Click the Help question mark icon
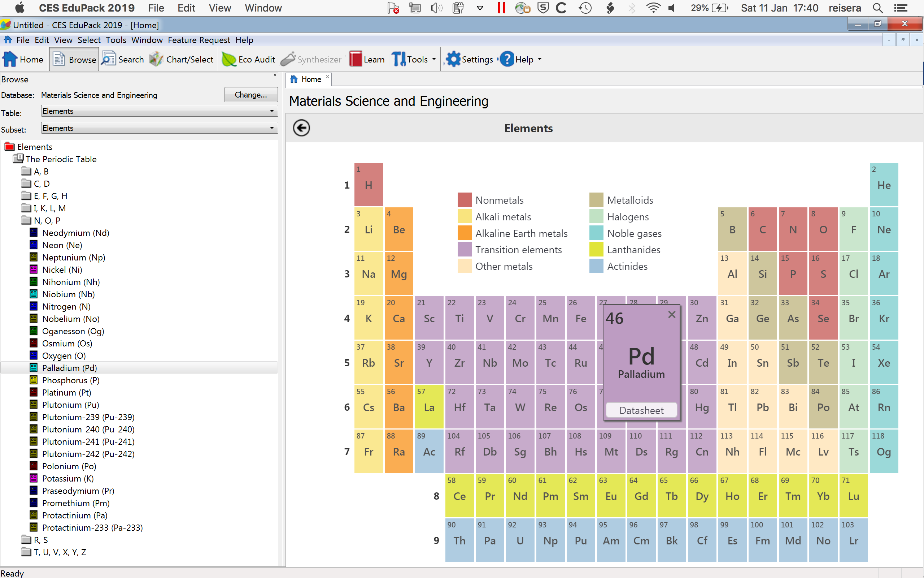The image size is (924, 578). coord(507,59)
